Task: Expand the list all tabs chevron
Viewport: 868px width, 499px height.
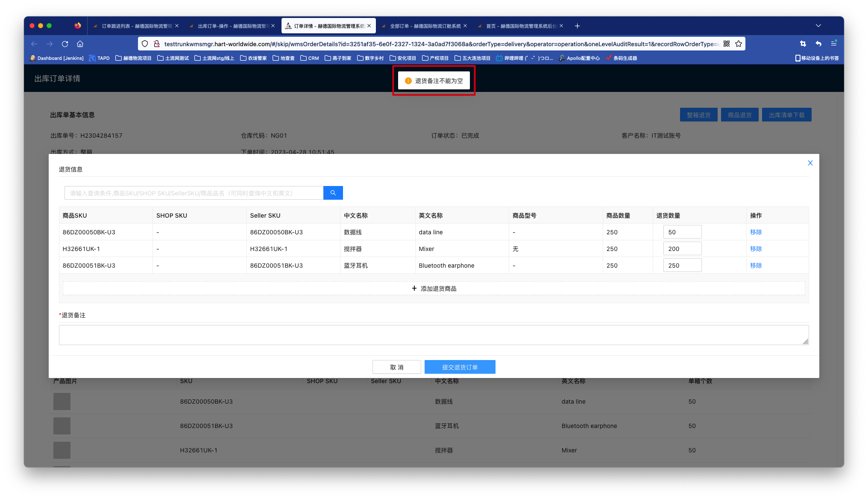Action: [818, 26]
